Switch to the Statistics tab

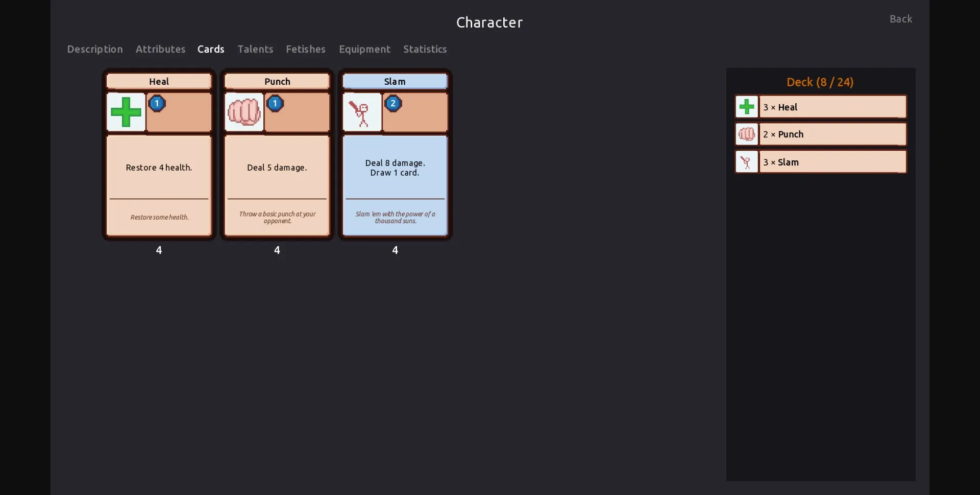click(425, 49)
